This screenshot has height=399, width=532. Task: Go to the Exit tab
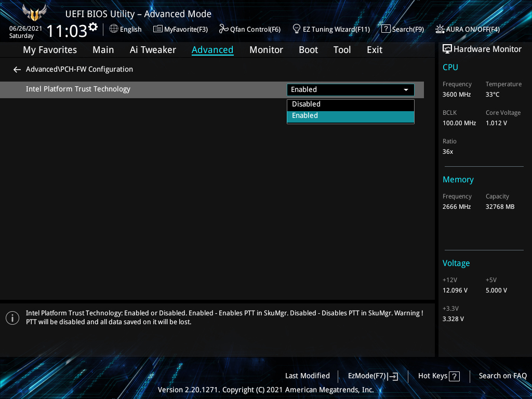375,50
